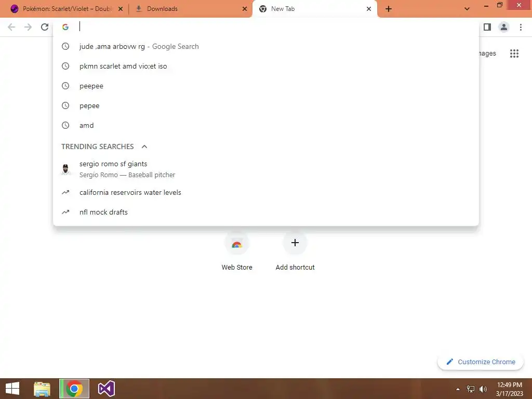Close the Pokémon Scarlet/Violet tab
532x399 pixels.
(x=121, y=9)
